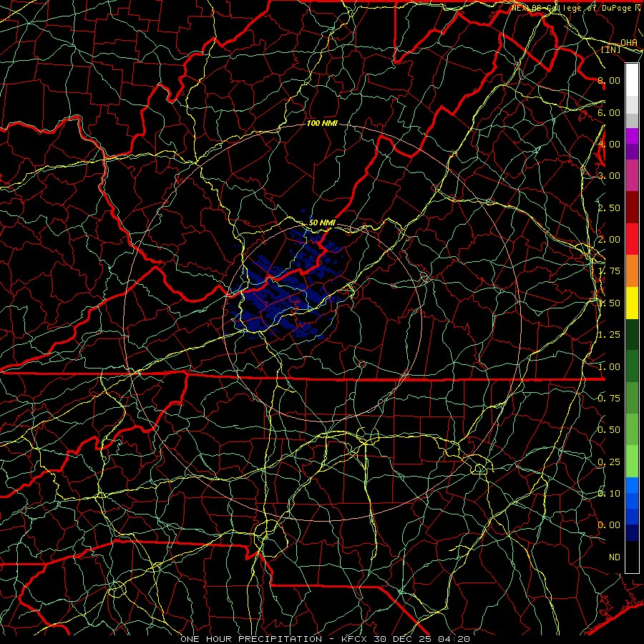Select the pink swatch beside 3.00

click(632, 175)
